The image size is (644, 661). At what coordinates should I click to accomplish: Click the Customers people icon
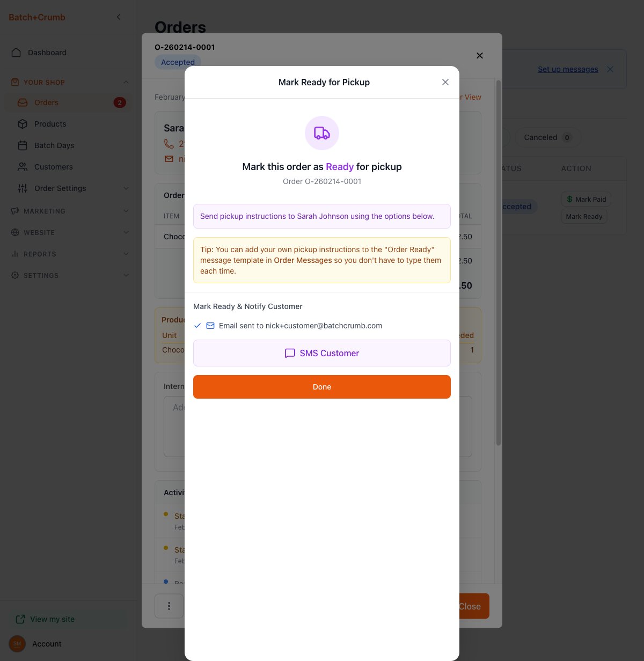23,167
